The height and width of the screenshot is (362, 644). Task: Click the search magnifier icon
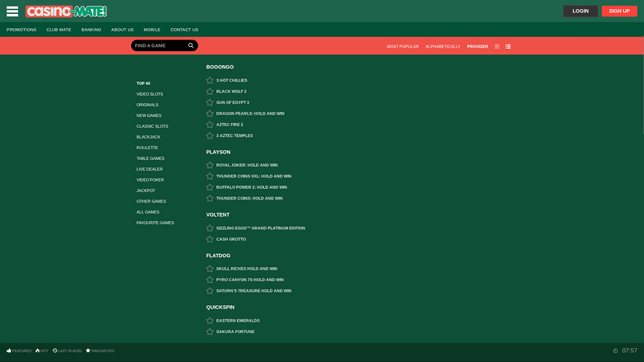(x=191, y=46)
